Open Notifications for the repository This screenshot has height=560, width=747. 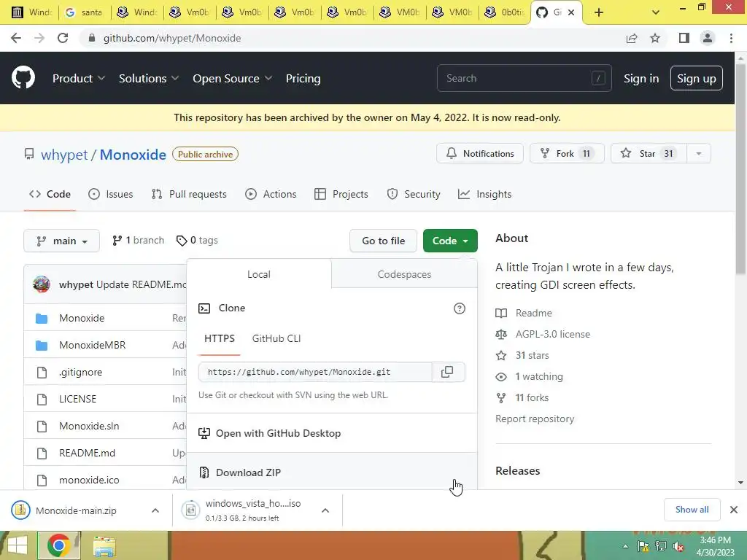click(480, 153)
